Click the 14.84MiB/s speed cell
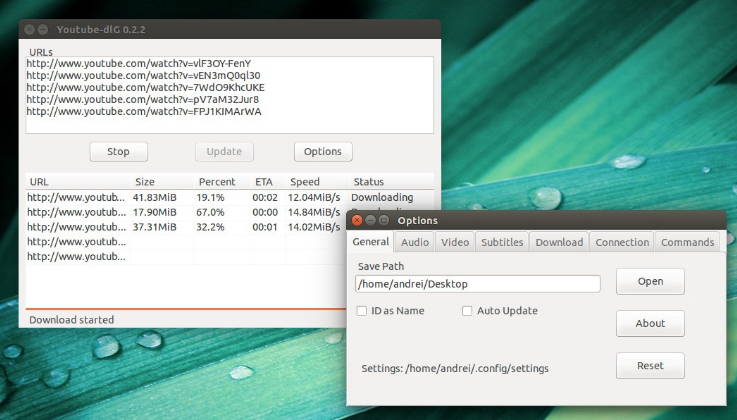This screenshot has height=420, width=737. [314, 212]
